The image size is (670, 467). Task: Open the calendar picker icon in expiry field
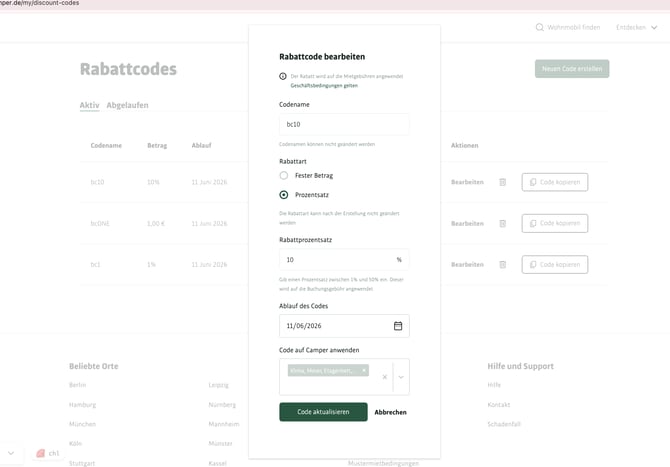click(398, 326)
